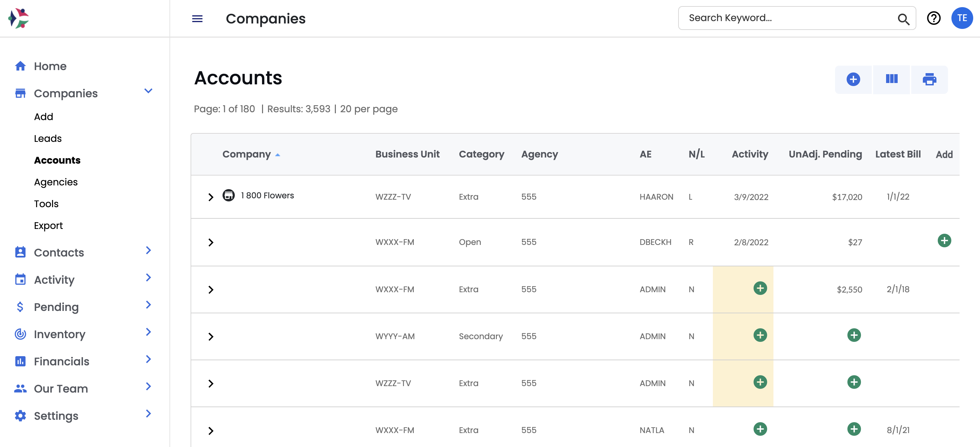
Task: Click the $17,020 pending amount
Action: tap(847, 197)
